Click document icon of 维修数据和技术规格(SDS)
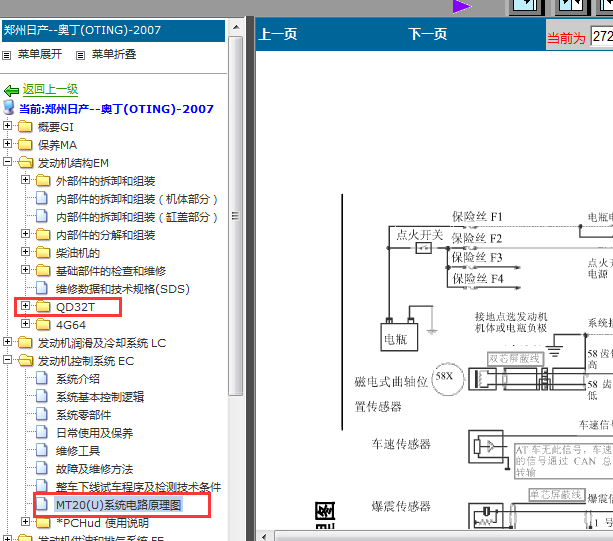 click(x=42, y=288)
